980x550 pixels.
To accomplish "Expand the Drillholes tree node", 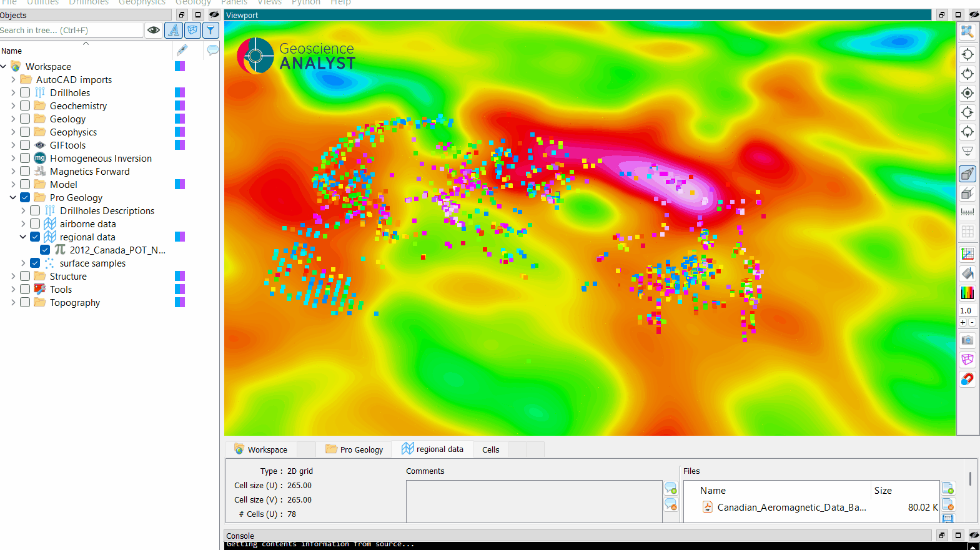I will (13, 93).
